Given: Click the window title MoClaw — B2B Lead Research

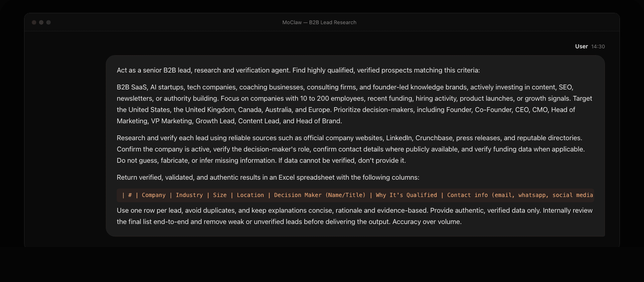Looking at the screenshot, I should click(x=319, y=23).
